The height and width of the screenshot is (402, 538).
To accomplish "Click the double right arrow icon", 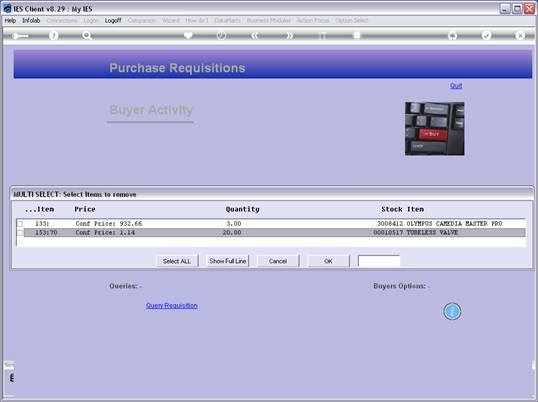I will click(290, 35).
